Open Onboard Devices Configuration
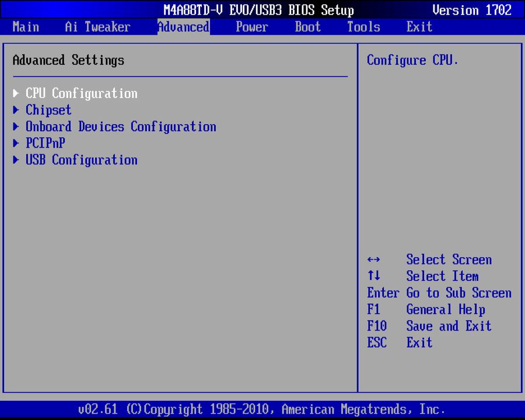Image resolution: width=525 pixels, height=420 pixels. pyautogui.click(x=120, y=127)
